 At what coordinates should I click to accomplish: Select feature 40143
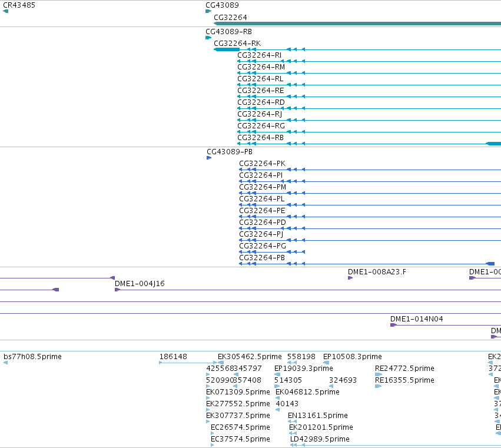click(x=287, y=404)
